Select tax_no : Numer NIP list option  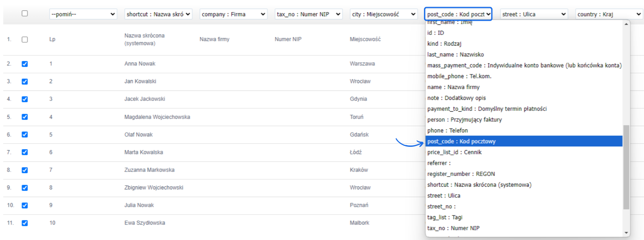click(x=524, y=228)
